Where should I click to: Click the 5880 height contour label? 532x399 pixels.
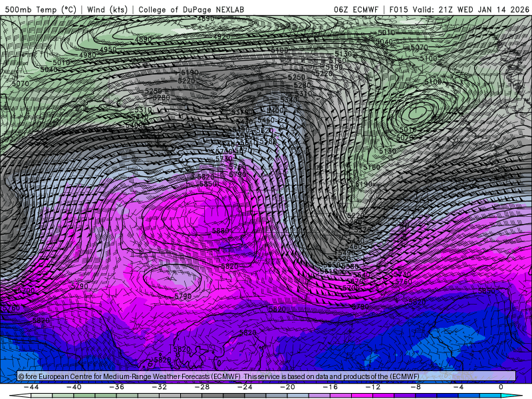[221, 231]
